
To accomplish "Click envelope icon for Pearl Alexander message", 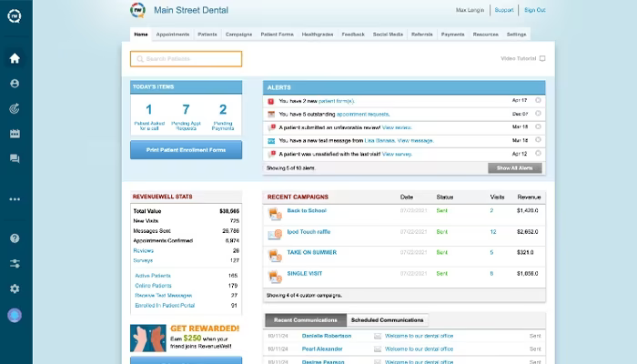I will [x=378, y=349].
